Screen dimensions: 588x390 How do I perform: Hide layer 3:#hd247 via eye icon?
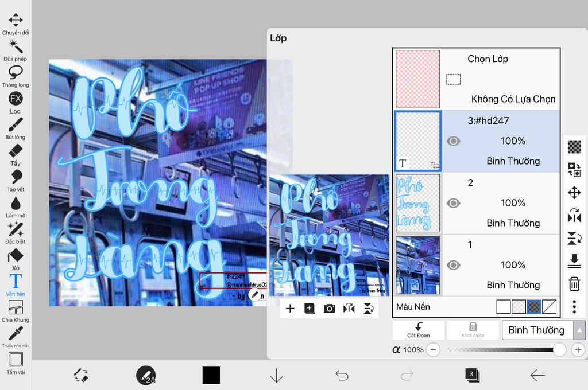pos(454,141)
